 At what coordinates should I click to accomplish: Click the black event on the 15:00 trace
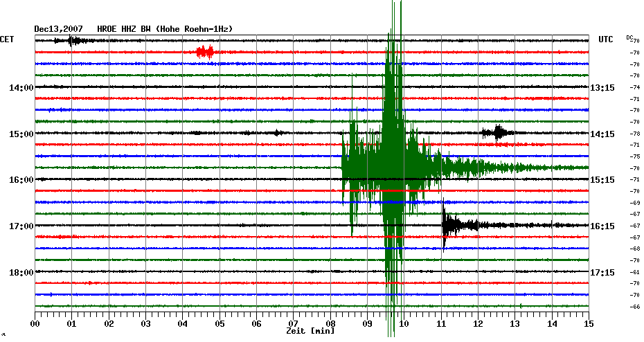498,133
